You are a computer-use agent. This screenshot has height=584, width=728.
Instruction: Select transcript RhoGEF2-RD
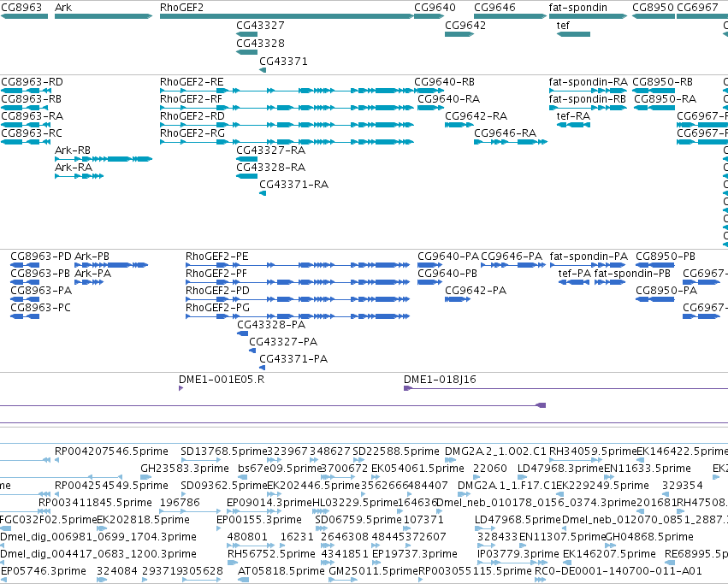click(287, 125)
